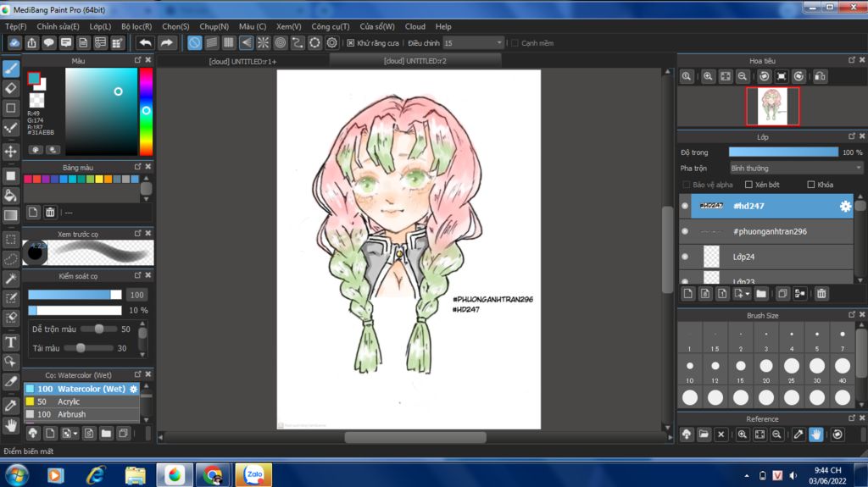
Task: Open the Công cụ(T) menu
Action: [x=330, y=26]
